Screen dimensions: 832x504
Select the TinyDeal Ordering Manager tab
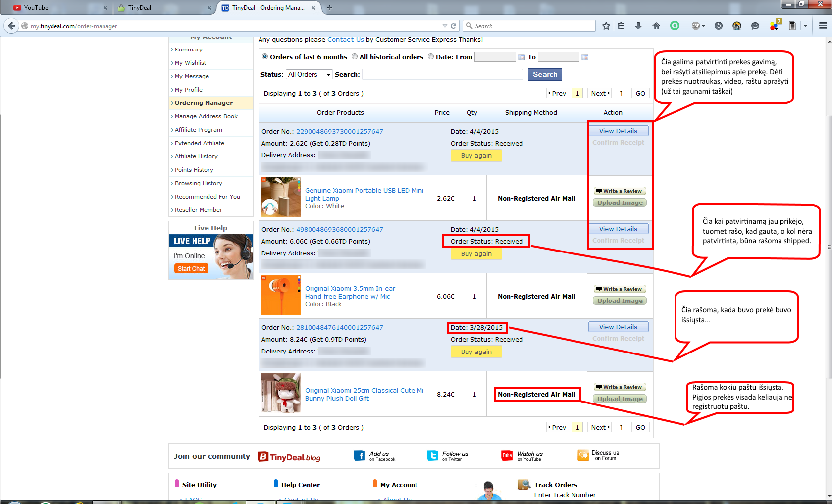pos(268,8)
